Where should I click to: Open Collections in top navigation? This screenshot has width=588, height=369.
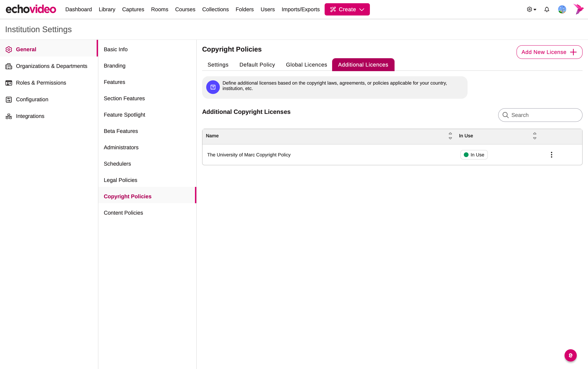(215, 9)
